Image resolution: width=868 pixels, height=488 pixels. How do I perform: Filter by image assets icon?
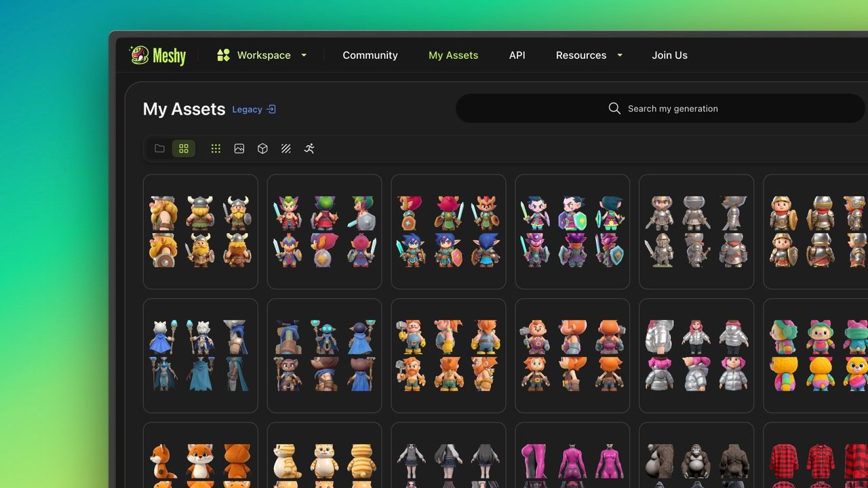pyautogui.click(x=239, y=148)
